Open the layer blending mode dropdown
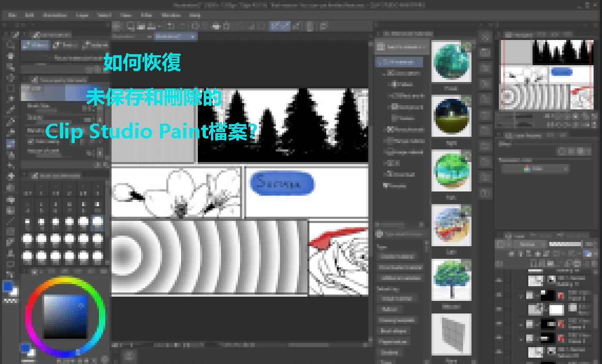Screen dimensions: 602x364 (x=527, y=245)
